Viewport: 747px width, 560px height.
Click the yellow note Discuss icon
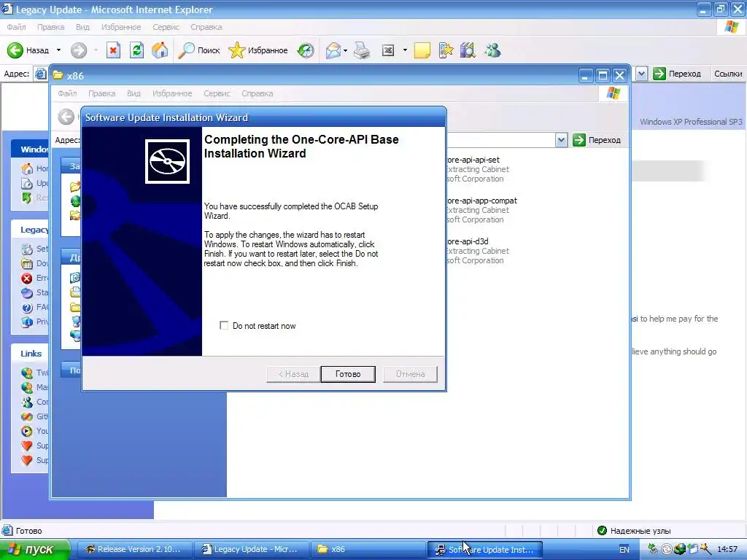pos(422,50)
